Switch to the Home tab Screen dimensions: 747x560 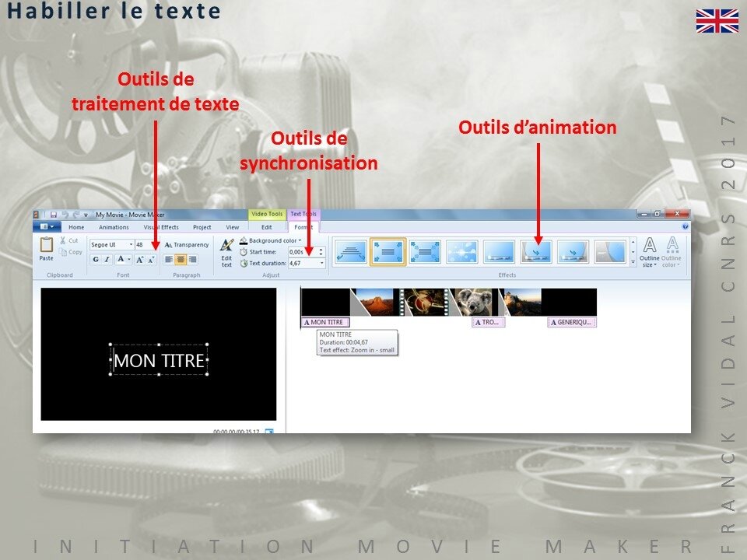[x=76, y=227]
